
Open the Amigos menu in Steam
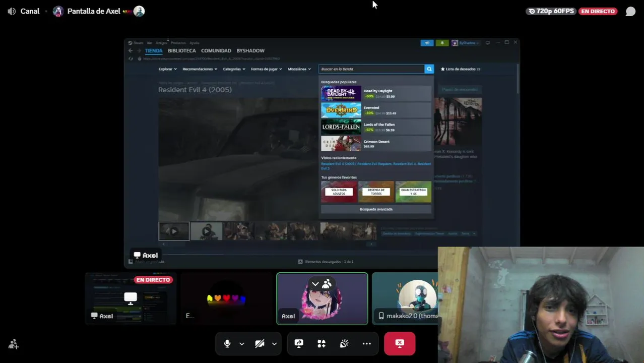(161, 43)
